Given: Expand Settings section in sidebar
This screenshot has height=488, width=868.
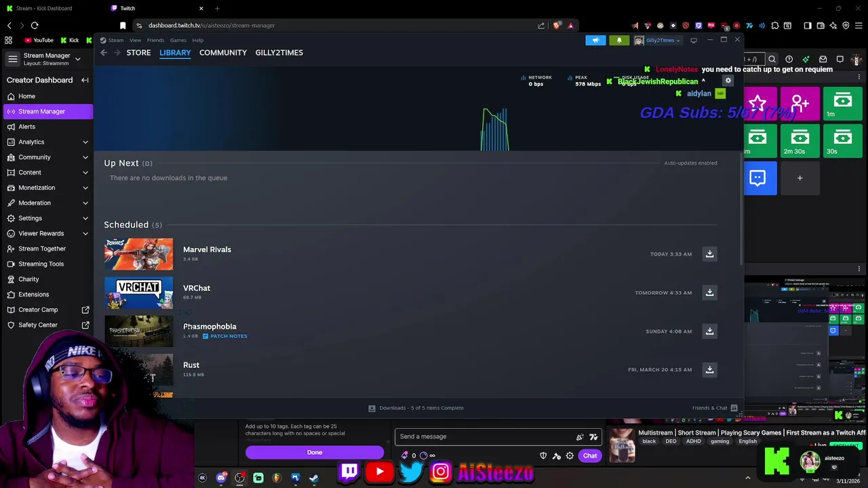Looking at the screenshot, I should (47, 218).
